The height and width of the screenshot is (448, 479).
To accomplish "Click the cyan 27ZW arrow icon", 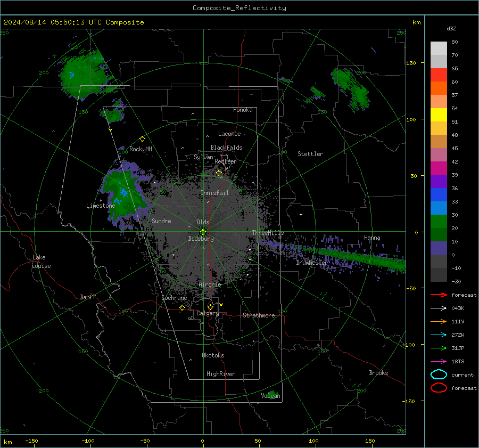I will click(x=439, y=335).
